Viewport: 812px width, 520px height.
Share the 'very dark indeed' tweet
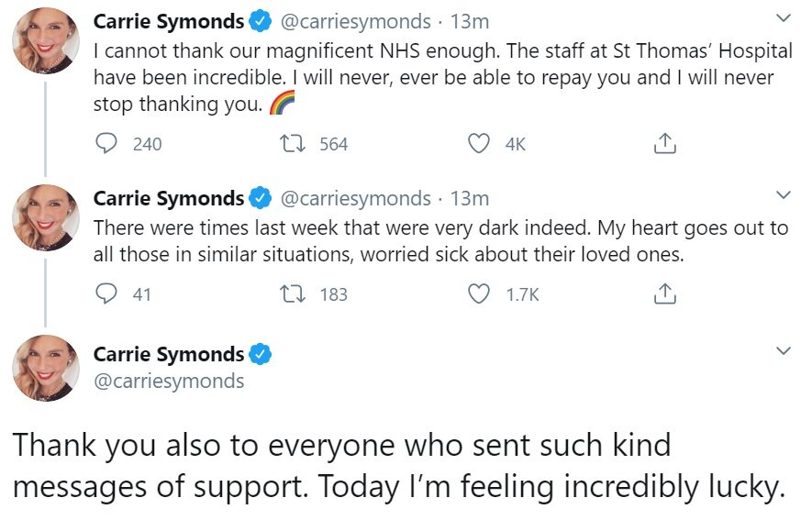664,293
